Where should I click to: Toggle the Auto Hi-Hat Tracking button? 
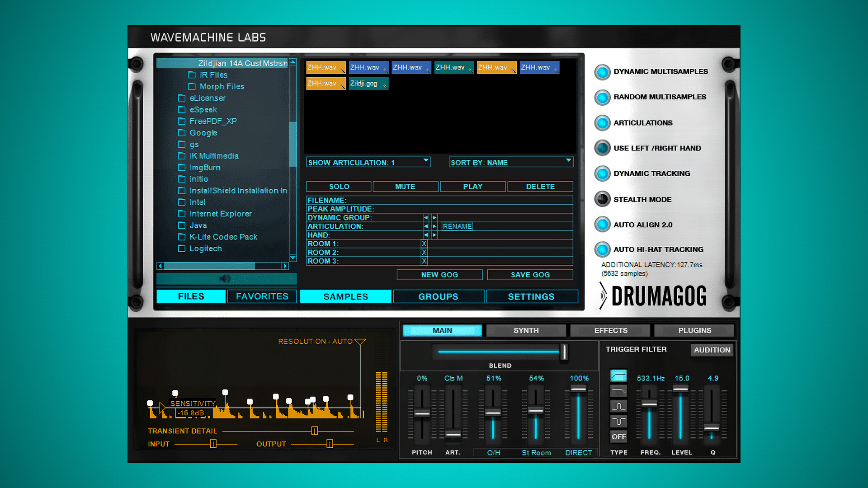pos(602,249)
